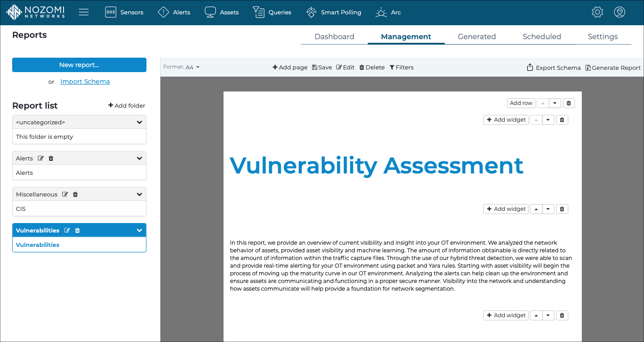Delete the top row using trash icon
The width and height of the screenshot is (644, 342).
point(569,103)
